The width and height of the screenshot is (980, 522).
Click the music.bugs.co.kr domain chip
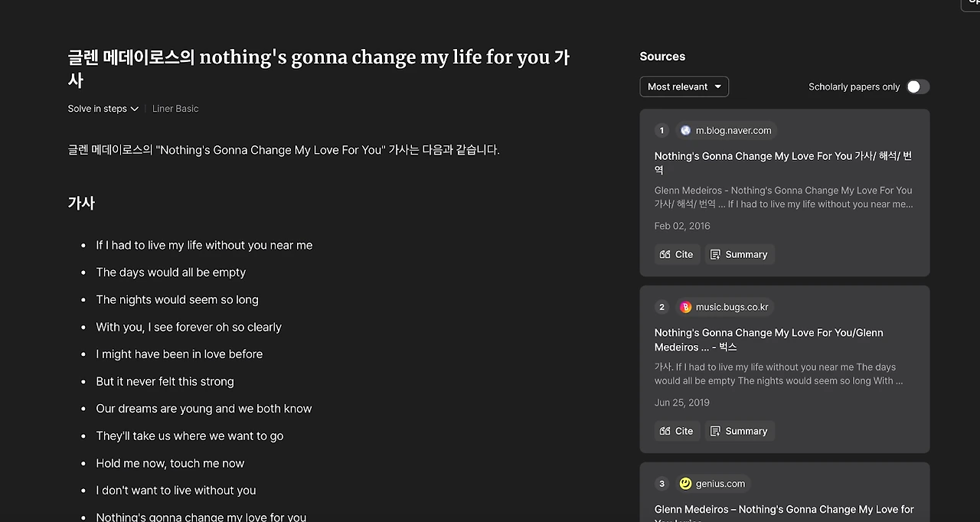point(724,307)
